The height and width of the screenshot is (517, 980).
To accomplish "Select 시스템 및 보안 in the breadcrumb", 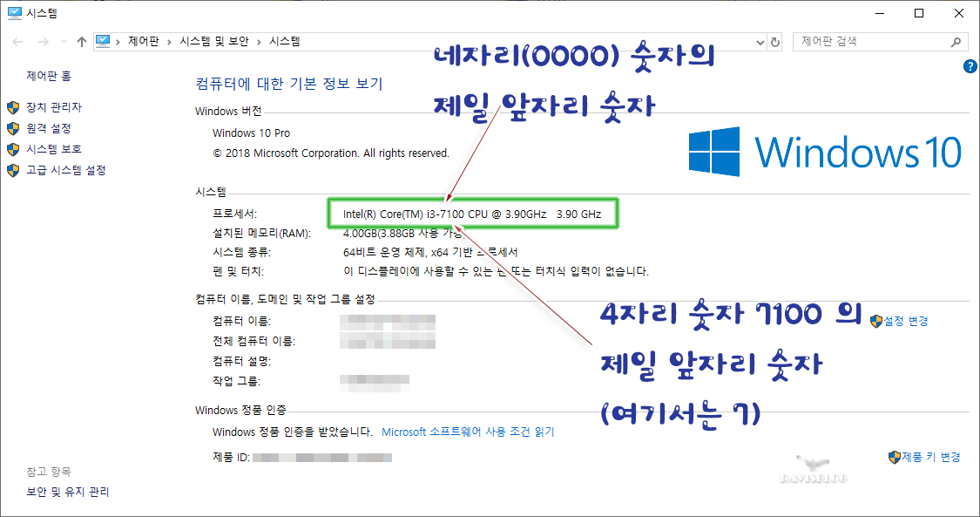I will click(x=213, y=41).
